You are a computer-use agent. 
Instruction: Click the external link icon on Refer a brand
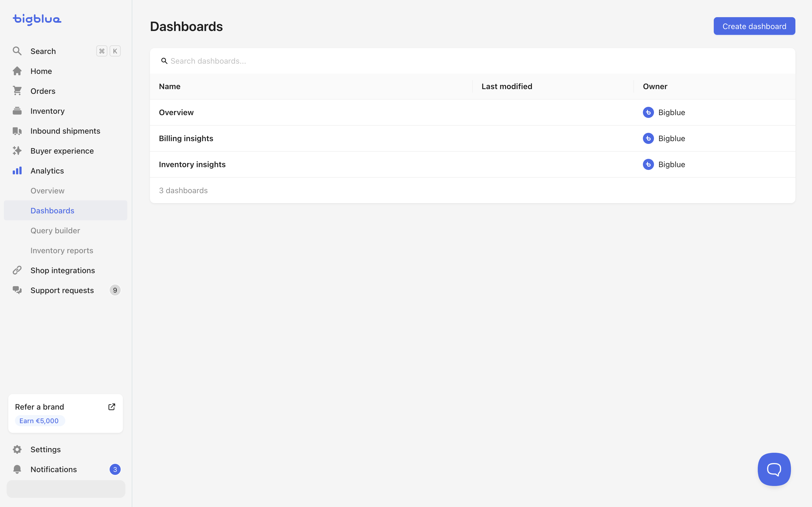pos(112,407)
